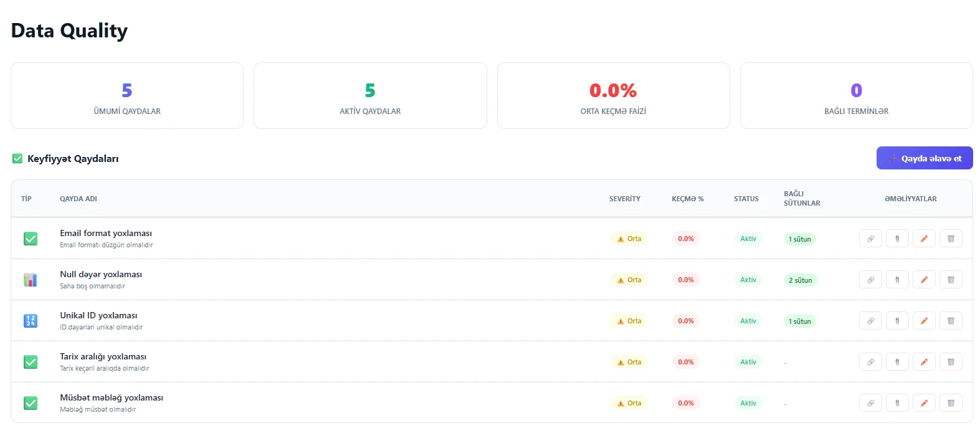Image resolution: width=980 pixels, height=446 pixels.
Task: Open Tarix aralığı yoxlaması rule name
Action: tap(103, 356)
